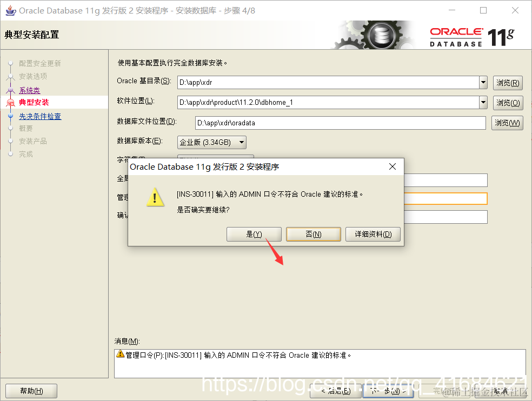Image resolution: width=532 pixels, height=401 pixels.
Task: Open help with 帮助(H) button
Action: [31, 391]
